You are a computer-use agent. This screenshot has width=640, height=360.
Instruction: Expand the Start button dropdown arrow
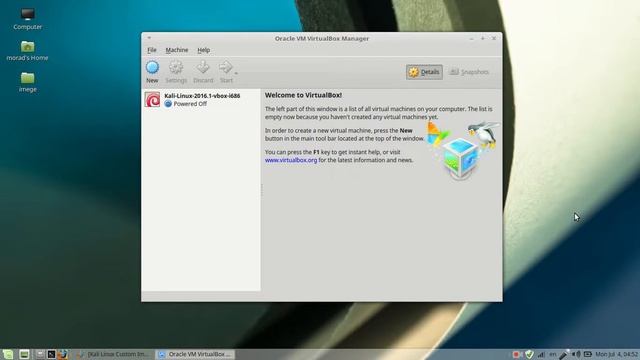point(236,73)
